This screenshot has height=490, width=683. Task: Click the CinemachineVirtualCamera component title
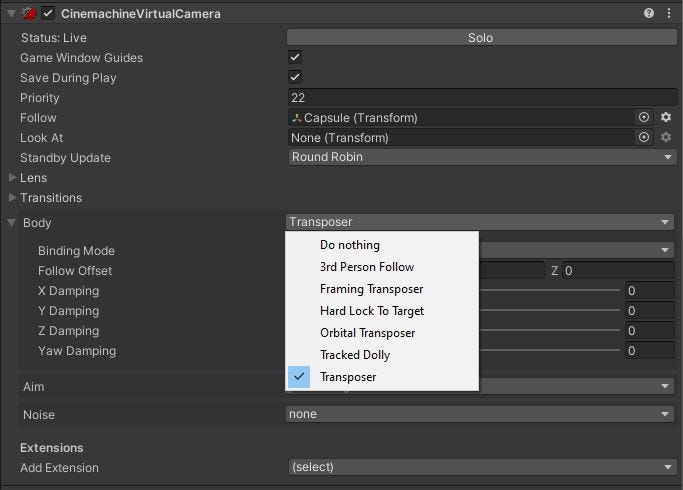click(x=141, y=14)
